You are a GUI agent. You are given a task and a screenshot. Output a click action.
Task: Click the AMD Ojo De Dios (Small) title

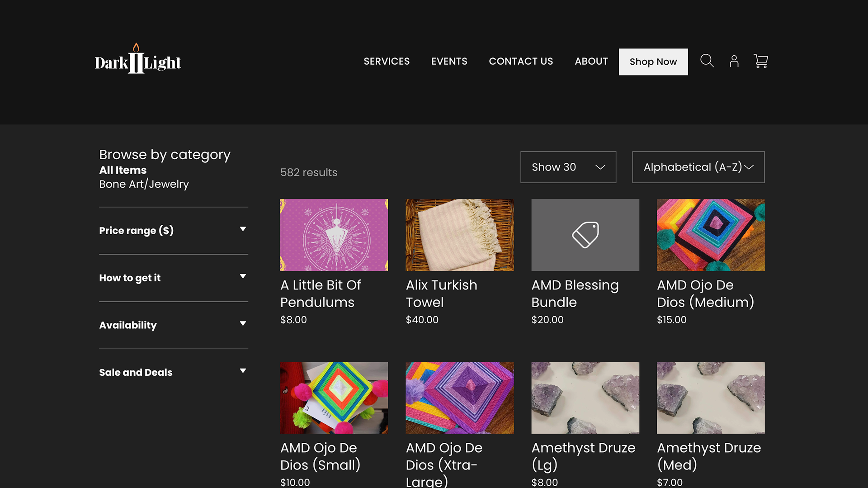(320, 456)
